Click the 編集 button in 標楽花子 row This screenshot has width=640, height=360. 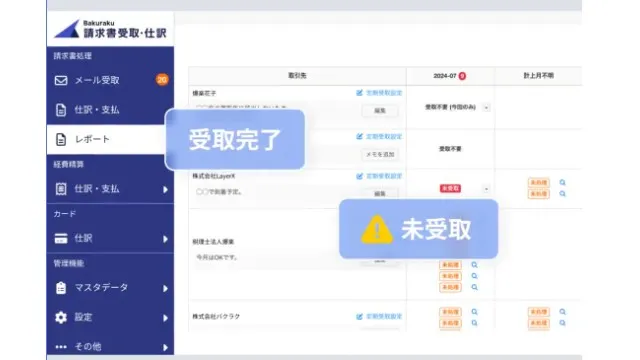pos(380,111)
